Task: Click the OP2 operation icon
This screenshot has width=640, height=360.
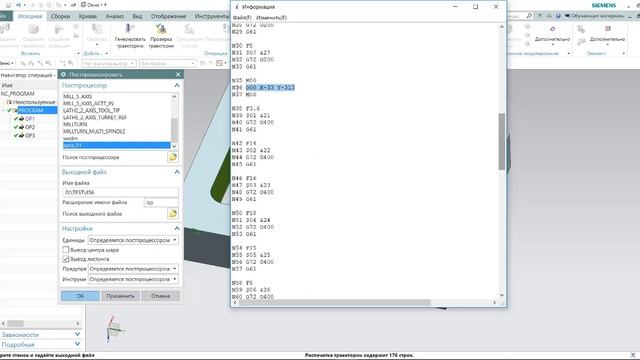Action: point(21,127)
